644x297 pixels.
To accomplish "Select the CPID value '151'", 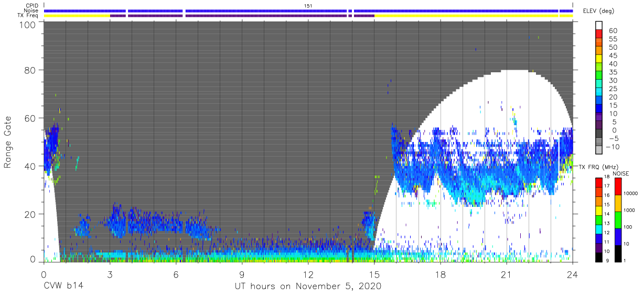I will (308, 6).
